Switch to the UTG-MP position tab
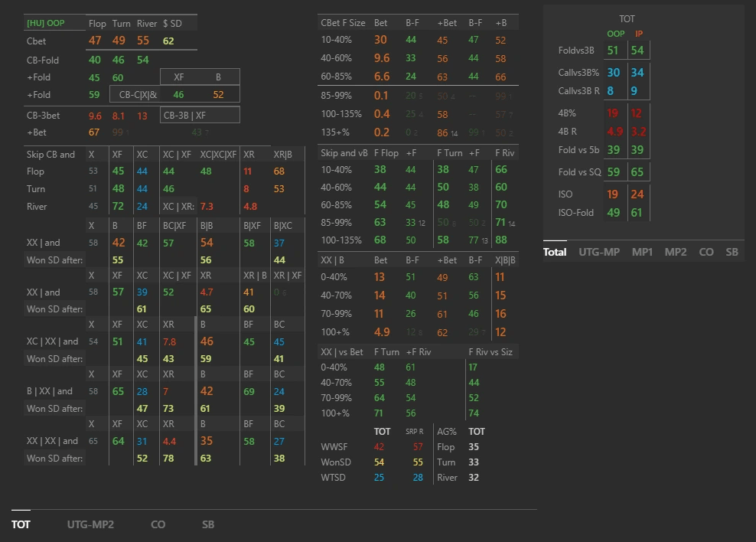 point(599,251)
